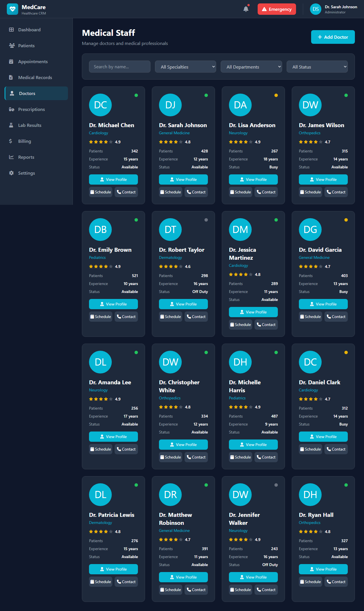Click the Billing dollar sign icon
The height and width of the screenshot is (611, 364).
coord(11,141)
